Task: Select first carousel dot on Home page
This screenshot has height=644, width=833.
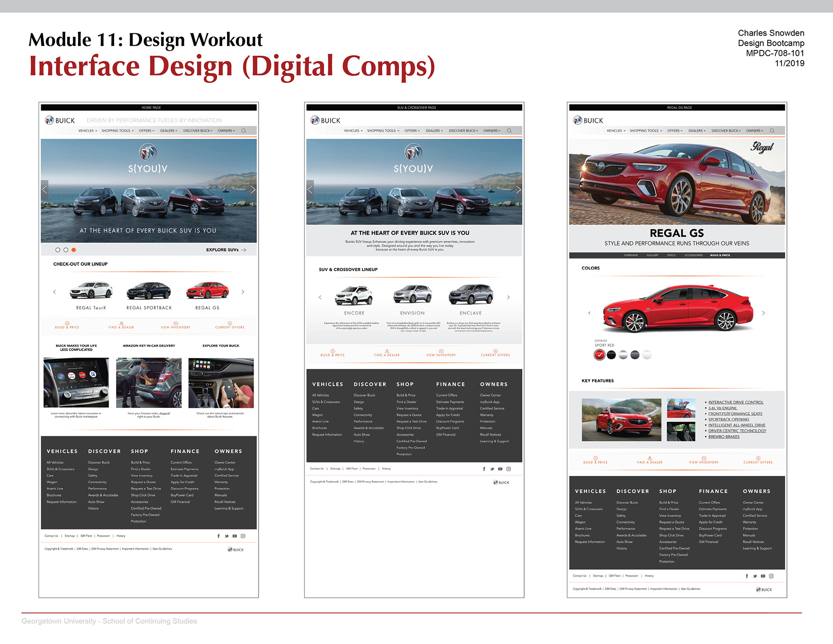Action: (58, 250)
